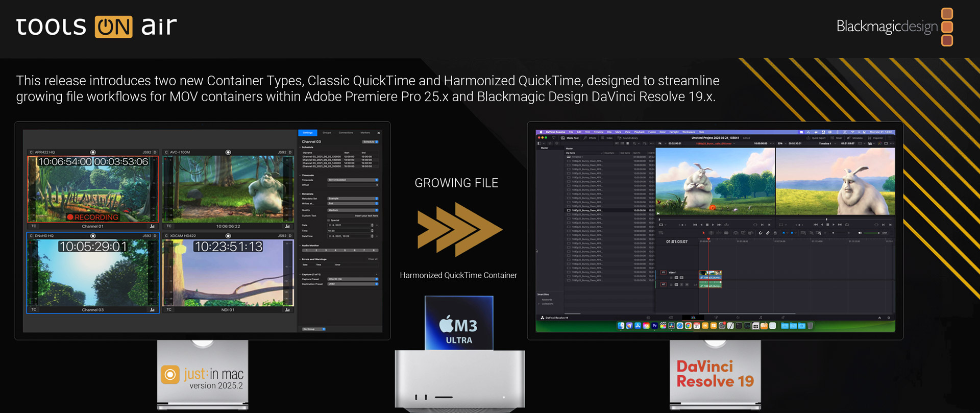Image resolution: width=980 pixels, height=413 pixels.
Task: Click the speaker mute icon above timeline
Action: [x=860, y=233]
